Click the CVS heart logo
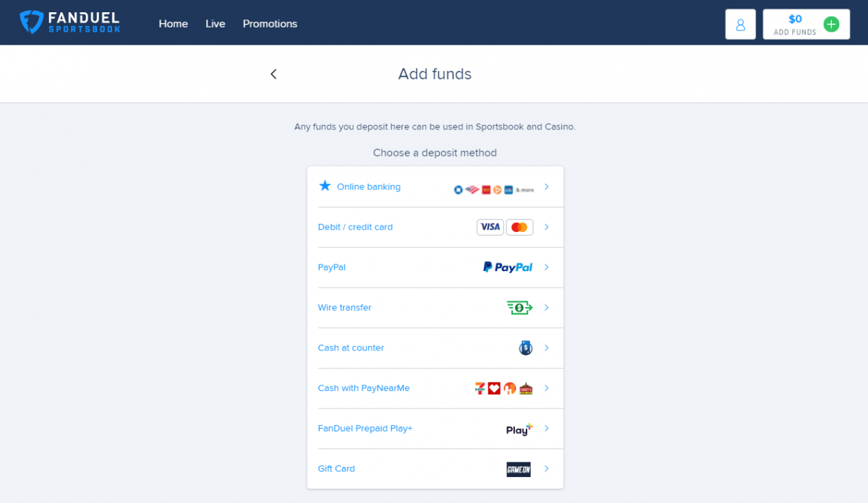This screenshot has width=868, height=503. (495, 388)
